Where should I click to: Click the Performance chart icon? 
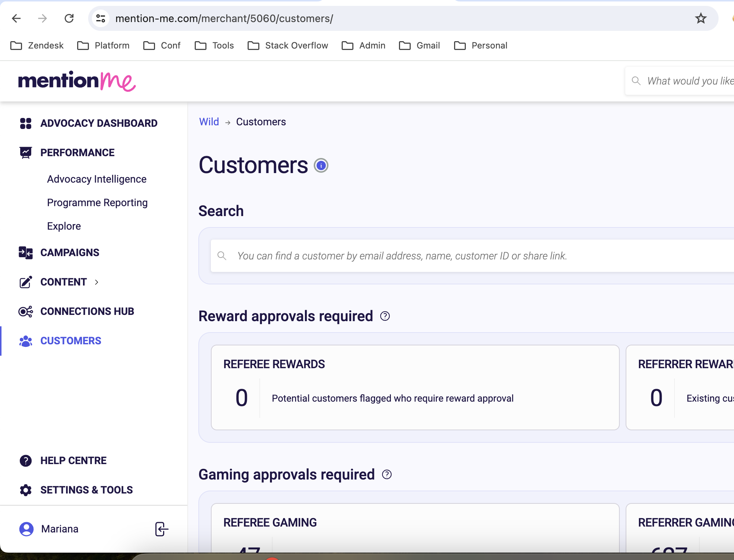tap(26, 152)
